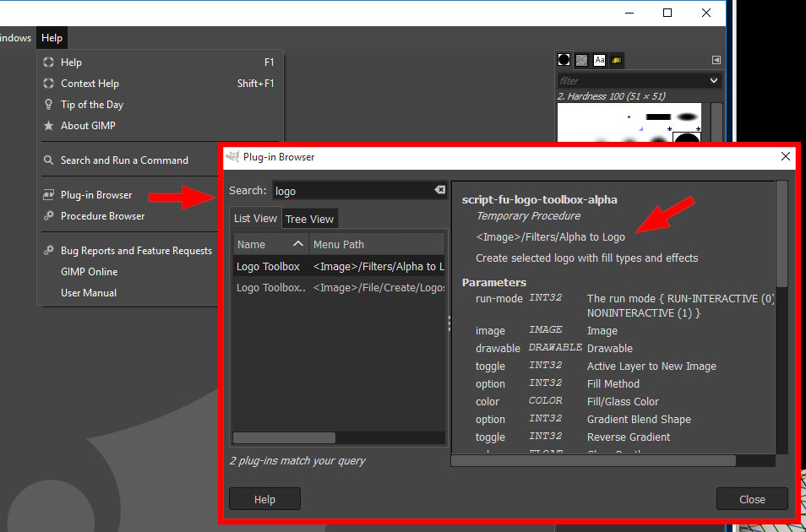Select the Logo Toolbox Alpha to Logo row
806x532 pixels.
click(x=340, y=266)
